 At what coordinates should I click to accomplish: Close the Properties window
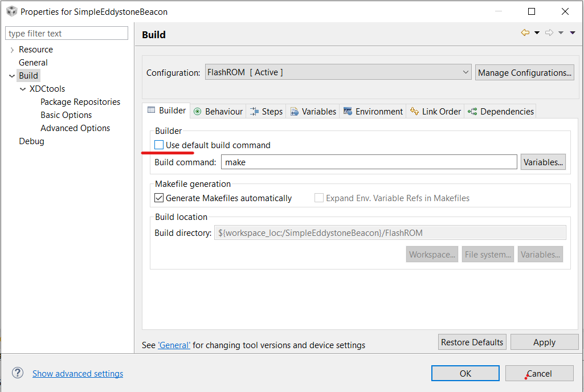click(565, 11)
